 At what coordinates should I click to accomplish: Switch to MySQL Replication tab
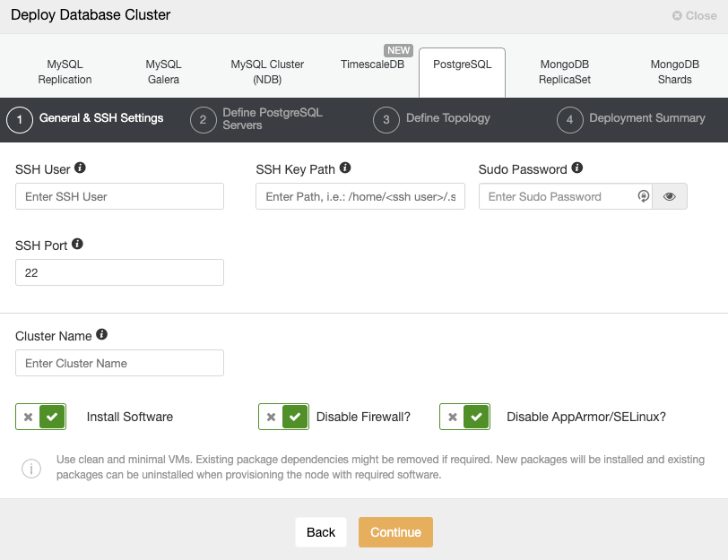point(65,72)
